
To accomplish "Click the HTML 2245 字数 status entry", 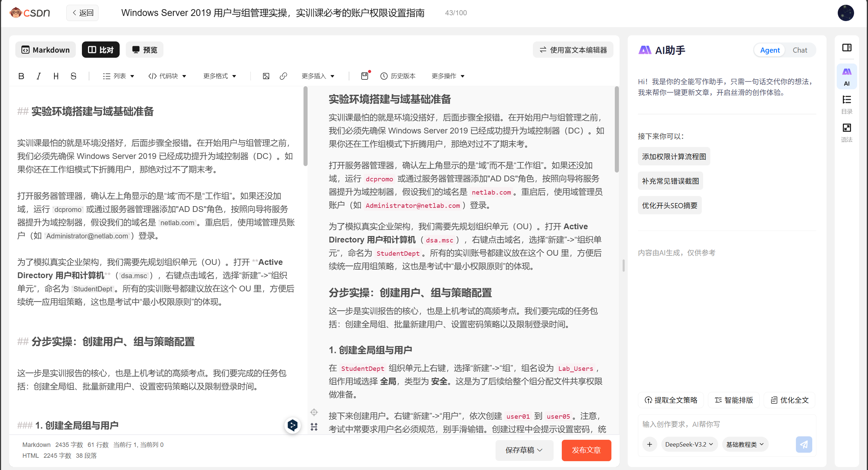I will (x=47, y=455).
